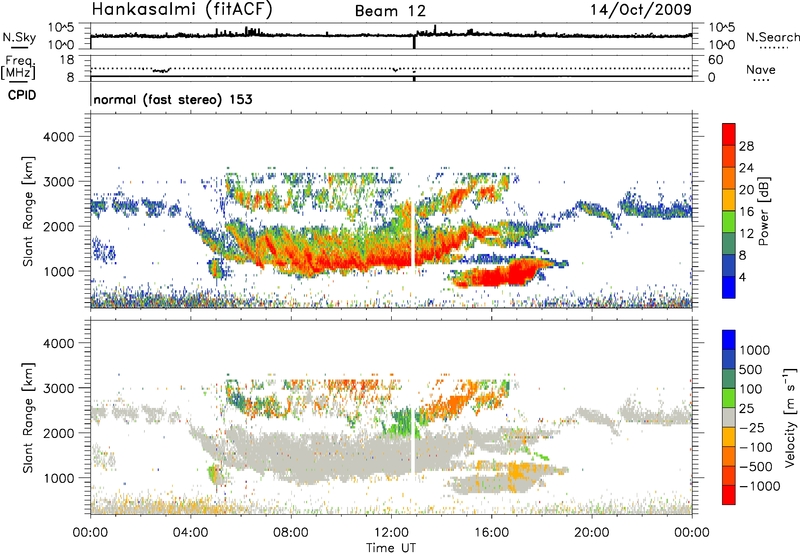The image size is (800, 554).
Task: Click the Hankasalmi (fitACF) title
Action: pos(182,9)
